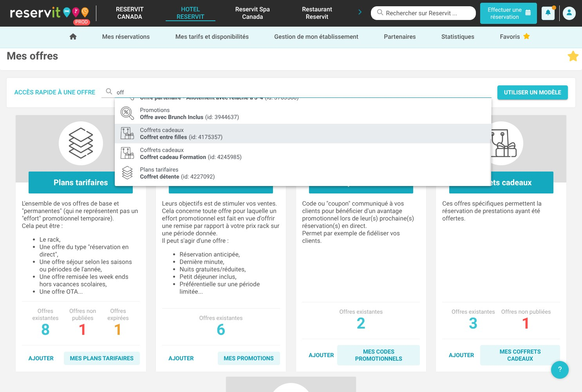Click the 3 existing gift box offers count
582x392 pixels.
point(473,323)
